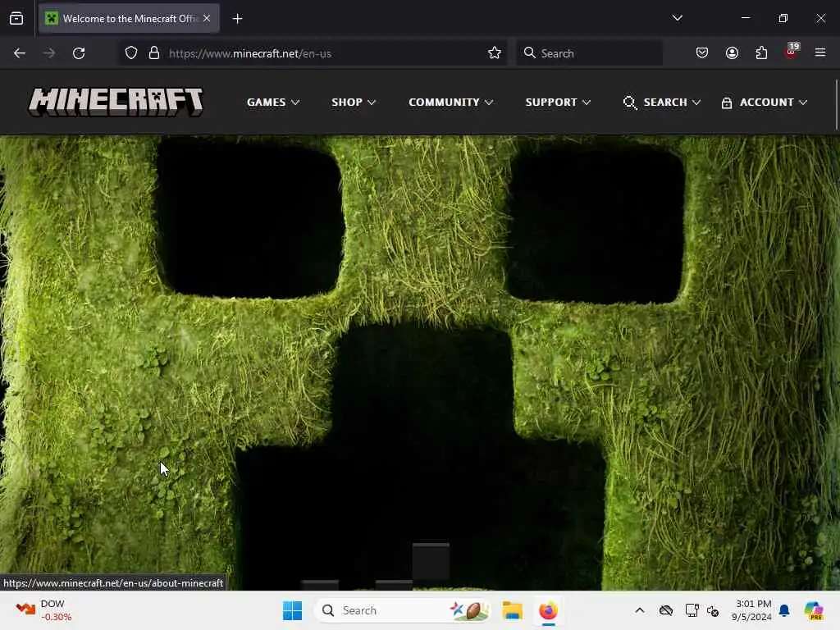Viewport: 840px width, 630px height.
Task: Bookmark this page with the star
Action: (495, 53)
